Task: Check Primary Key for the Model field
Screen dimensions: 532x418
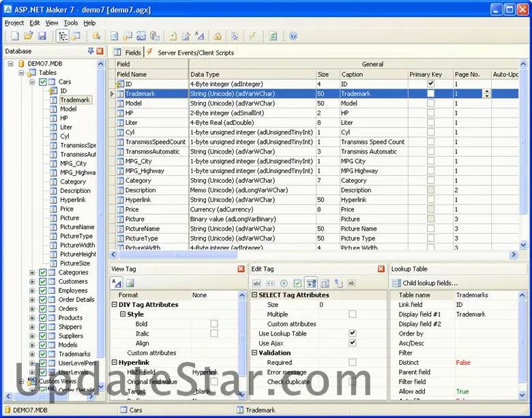Action: point(430,103)
